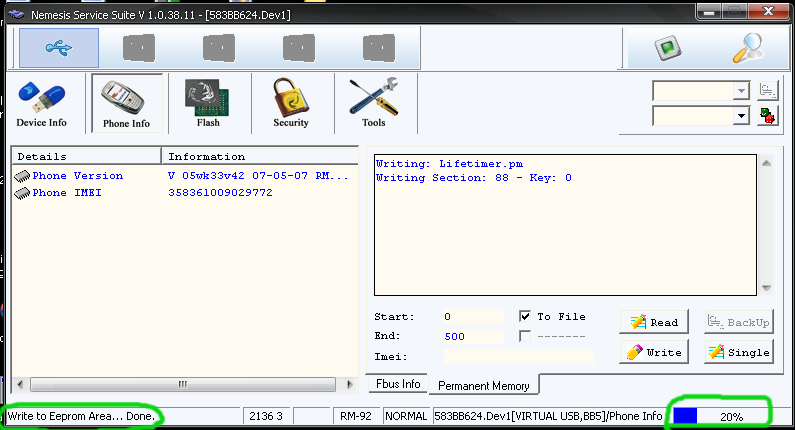This screenshot has height=430, width=795.
Task: Click the chip icon next to Phone IMEI
Action: 22,193
